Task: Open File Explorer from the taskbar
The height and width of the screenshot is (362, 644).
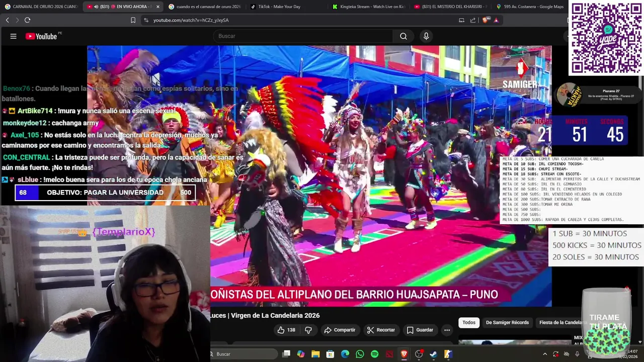Action: tap(315, 354)
